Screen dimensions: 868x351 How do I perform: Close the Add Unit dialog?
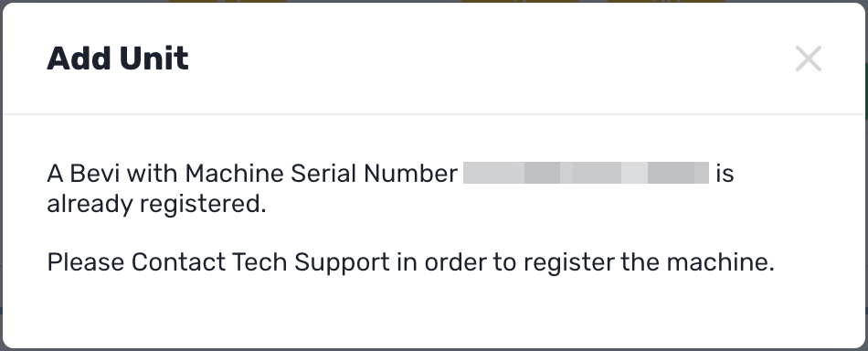tap(809, 58)
